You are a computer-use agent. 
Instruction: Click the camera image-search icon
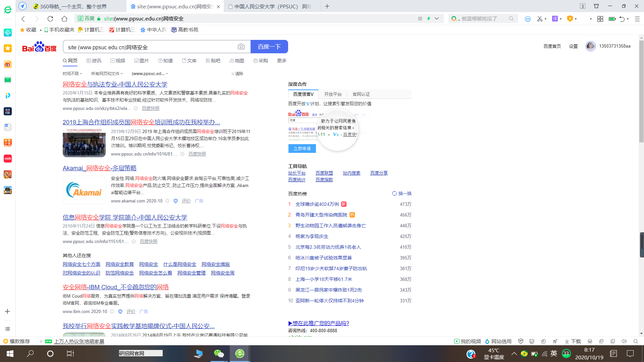click(241, 47)
